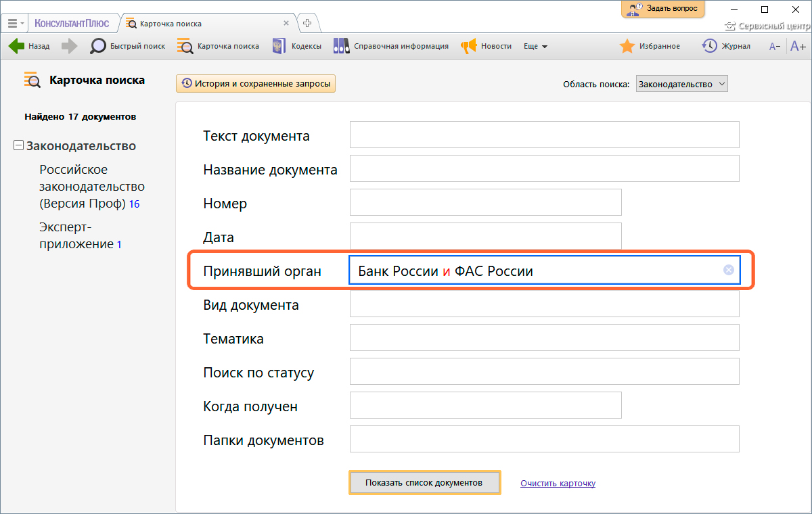Viewport: 812px width, 514px height.
Task: Click the Тематика input field
Action: click(x=544, y=337)
